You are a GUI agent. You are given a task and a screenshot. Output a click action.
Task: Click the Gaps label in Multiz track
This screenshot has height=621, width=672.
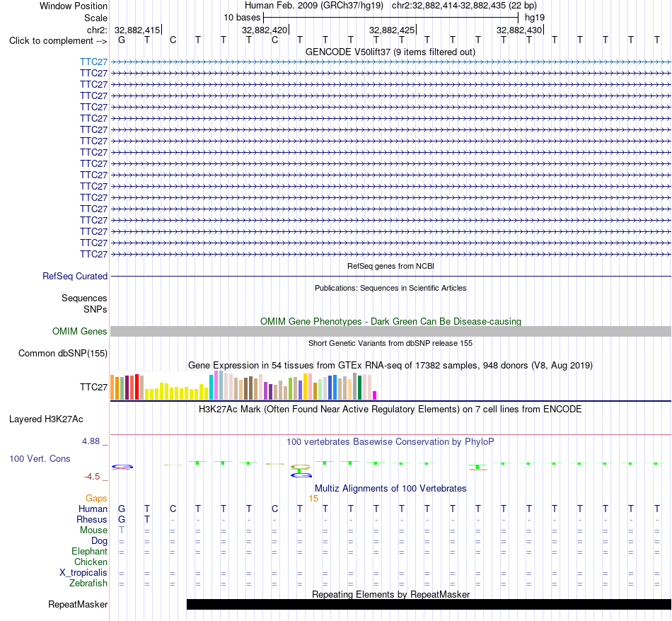coord(96,498)
